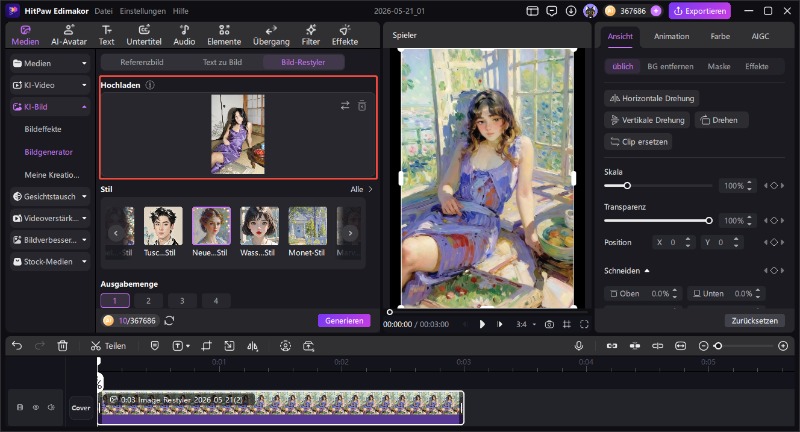The width and height of the screenshot is (800, 432).
Task: Undo the last action
Action: pyautogui.click(x=17, y=346)
